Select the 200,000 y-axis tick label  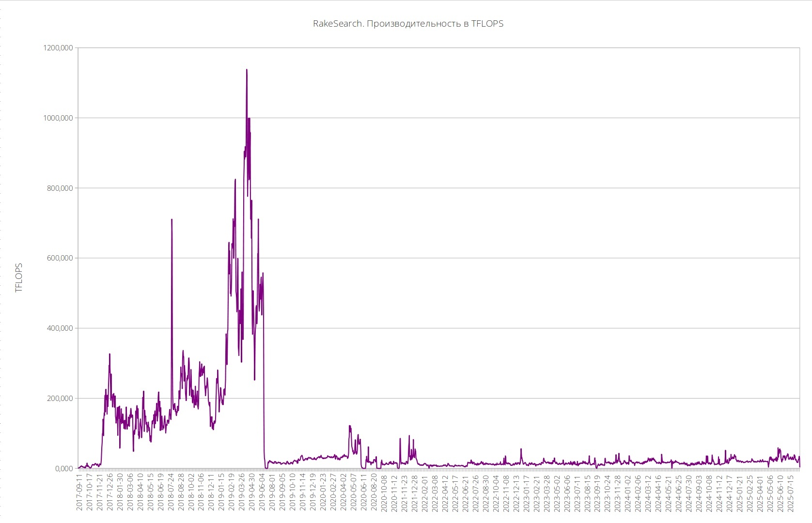(x=60, y=399)
